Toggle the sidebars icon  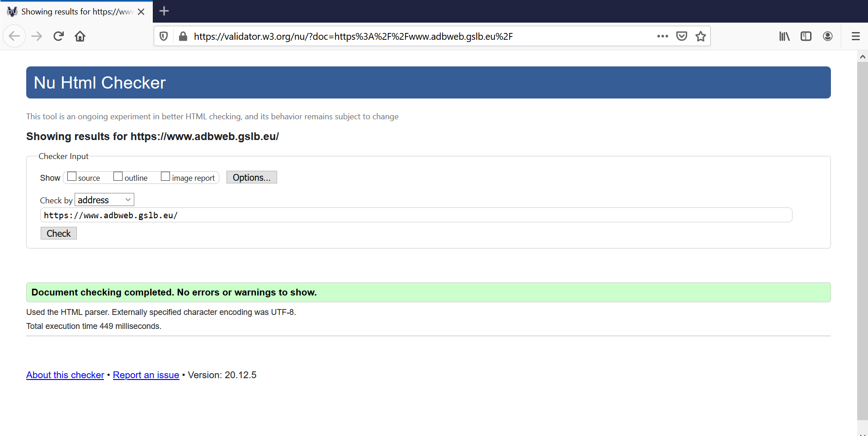coord(806,36)
